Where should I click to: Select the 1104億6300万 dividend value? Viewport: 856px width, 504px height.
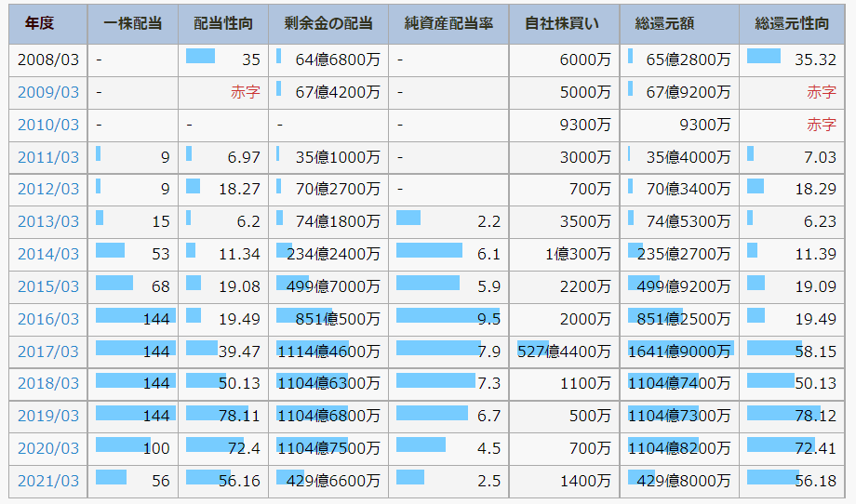click(328, 383)
